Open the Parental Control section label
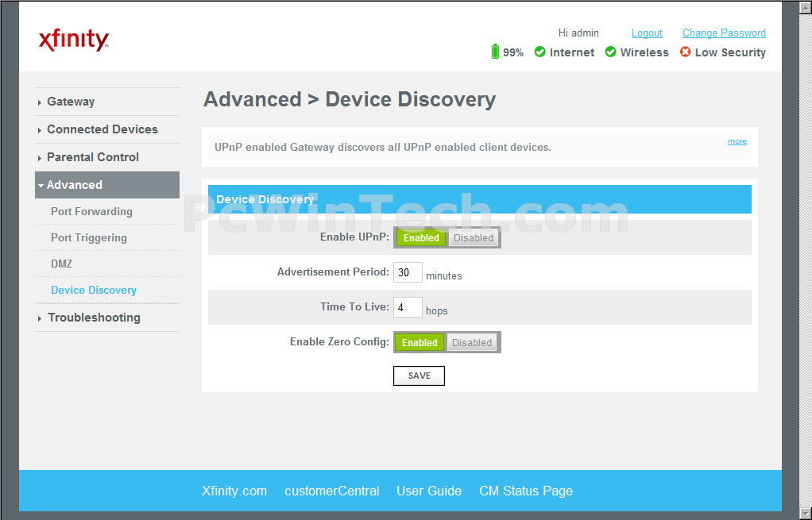The image size is (812, 520). [93, 157]
